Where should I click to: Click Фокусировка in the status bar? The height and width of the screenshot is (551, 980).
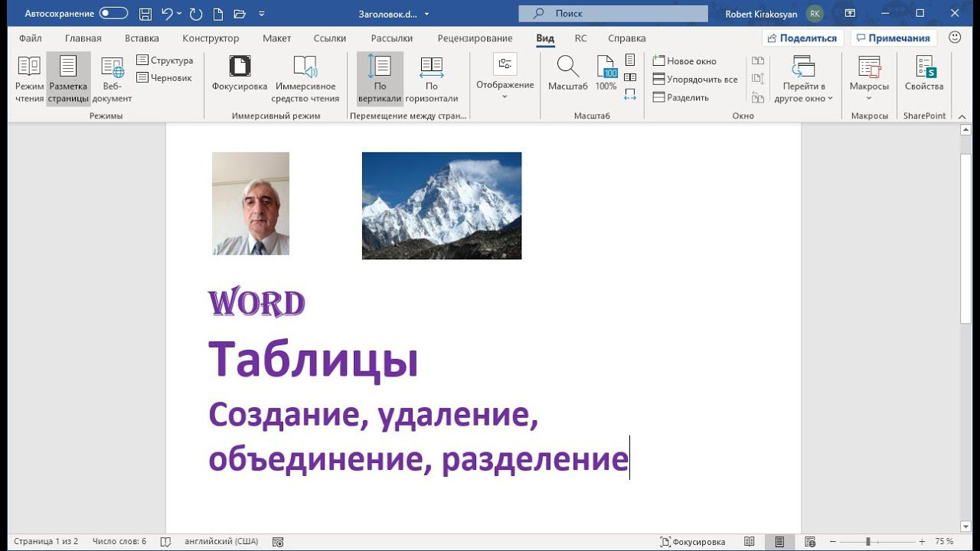click(693, 542)
